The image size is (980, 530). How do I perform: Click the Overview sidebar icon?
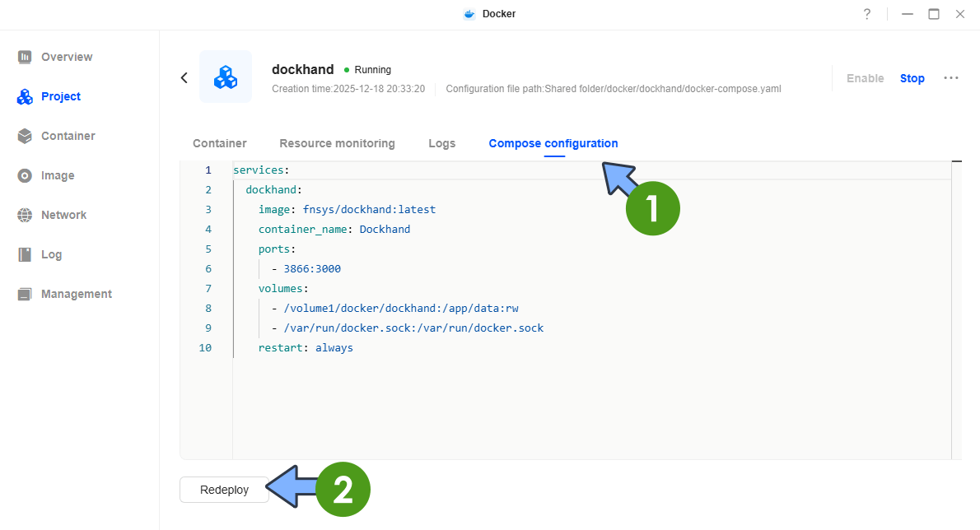25,57
